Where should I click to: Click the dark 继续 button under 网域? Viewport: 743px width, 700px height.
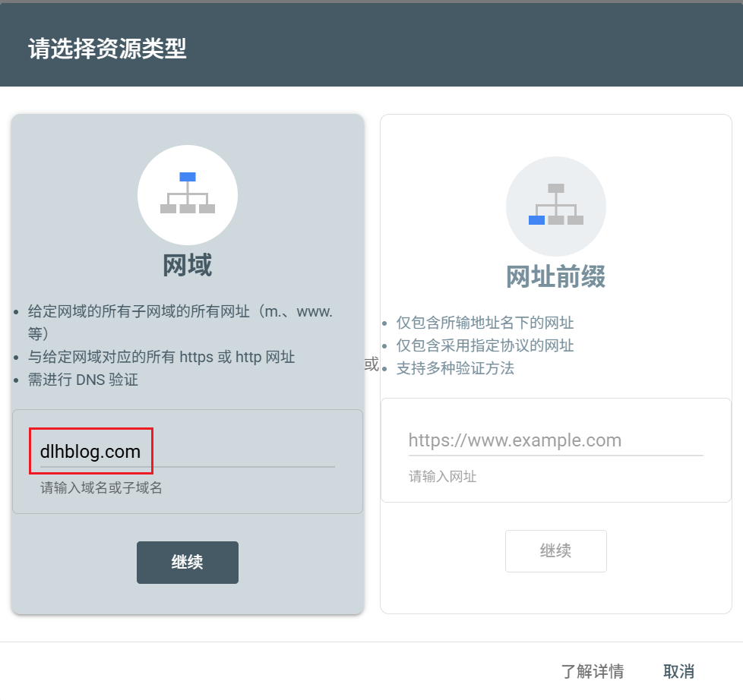tap(188, 562)
